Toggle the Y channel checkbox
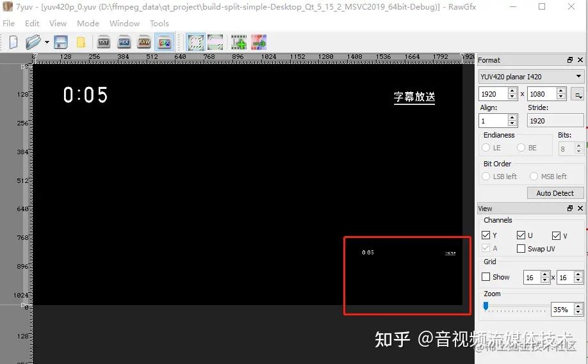The height and width of the screenshot is (364, 588). [x=486, y=235]
